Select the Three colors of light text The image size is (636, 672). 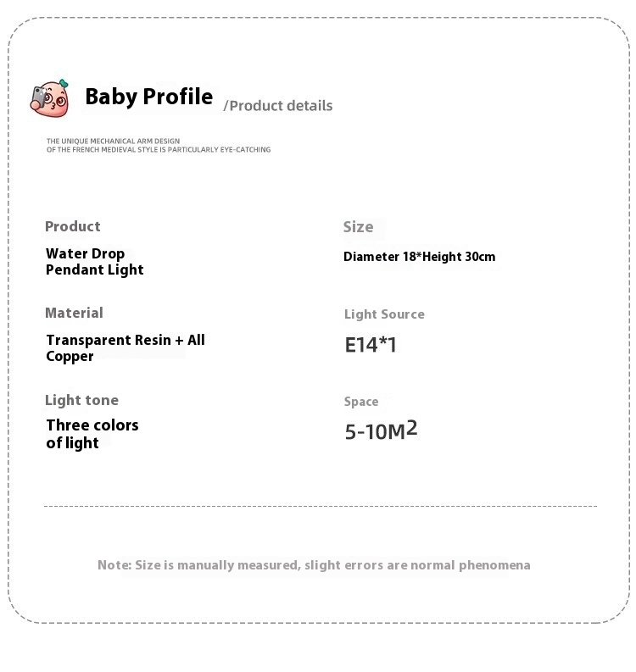pyautogui.click(x=92, y=434)
